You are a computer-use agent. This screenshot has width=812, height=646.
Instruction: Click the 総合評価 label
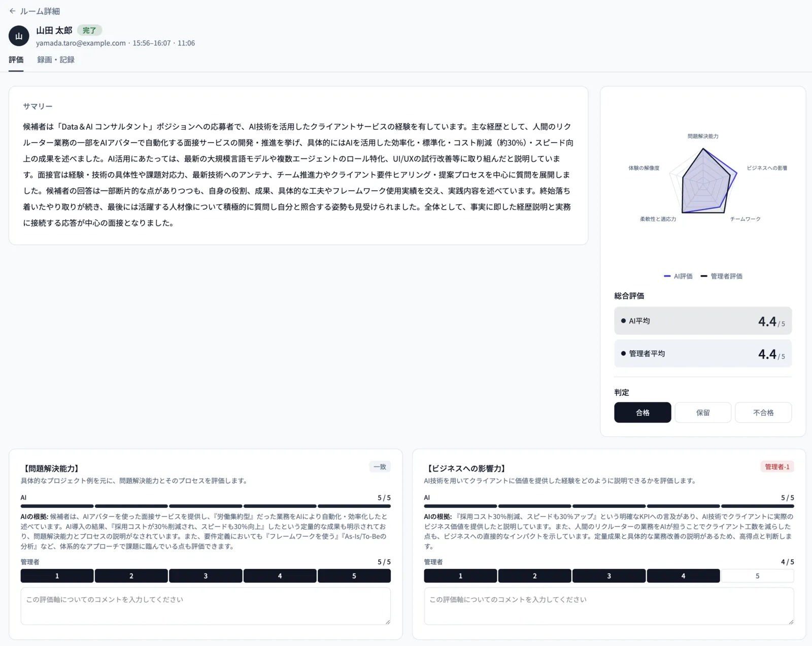pyautogui.click(x=629, y=296)
